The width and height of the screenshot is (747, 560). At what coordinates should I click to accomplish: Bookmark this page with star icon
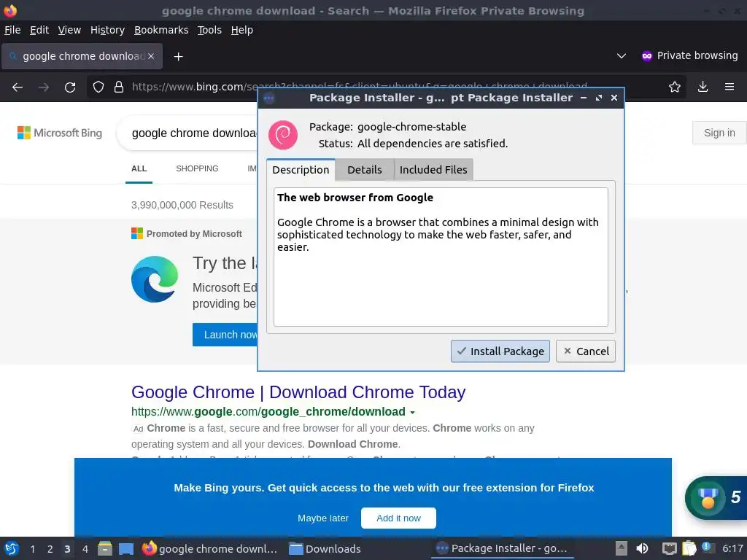point(674,87)
